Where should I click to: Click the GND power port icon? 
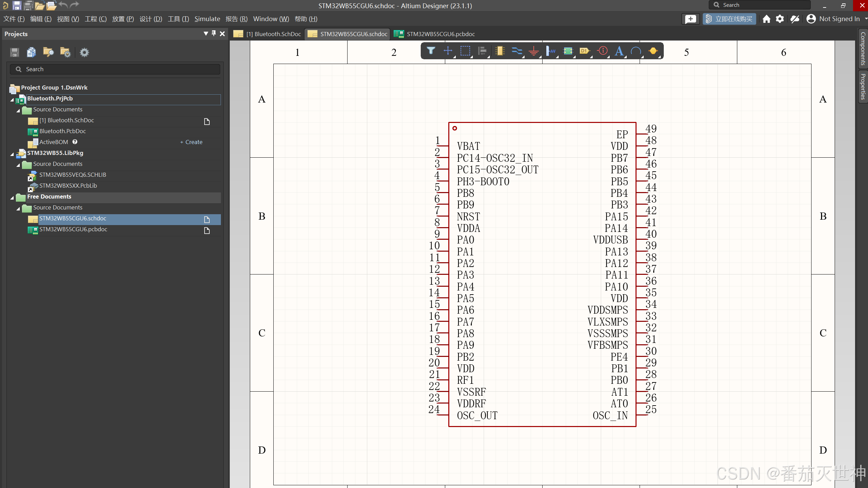534,51
